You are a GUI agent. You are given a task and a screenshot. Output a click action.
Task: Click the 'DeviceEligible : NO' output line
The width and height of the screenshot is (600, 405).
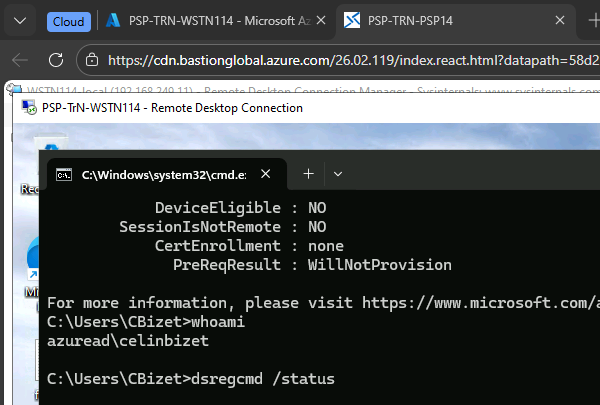(x=241, y=208)
